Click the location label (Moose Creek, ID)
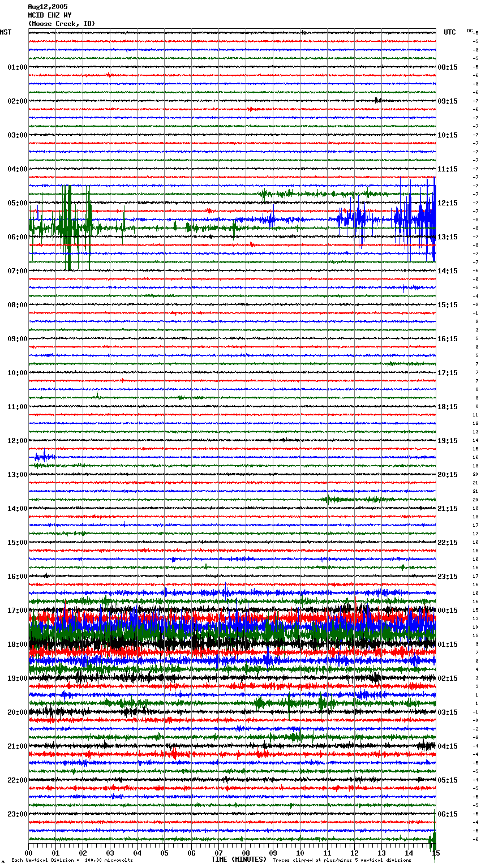Image resolution: width=481 pixels, height=868 pixels. tap(62, 24)
